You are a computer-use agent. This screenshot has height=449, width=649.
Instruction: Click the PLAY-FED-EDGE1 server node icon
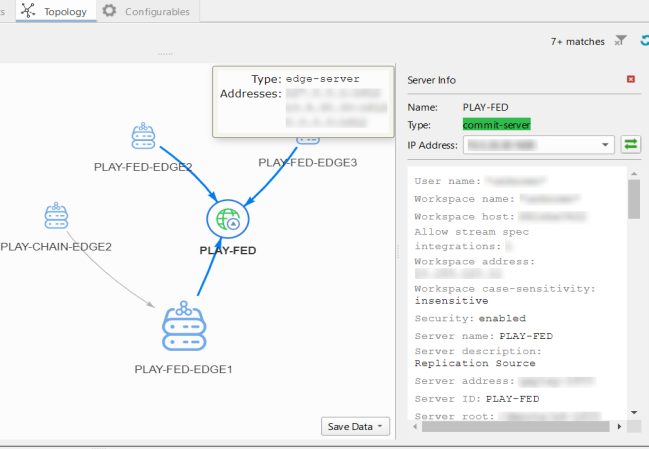pos(184,326)
